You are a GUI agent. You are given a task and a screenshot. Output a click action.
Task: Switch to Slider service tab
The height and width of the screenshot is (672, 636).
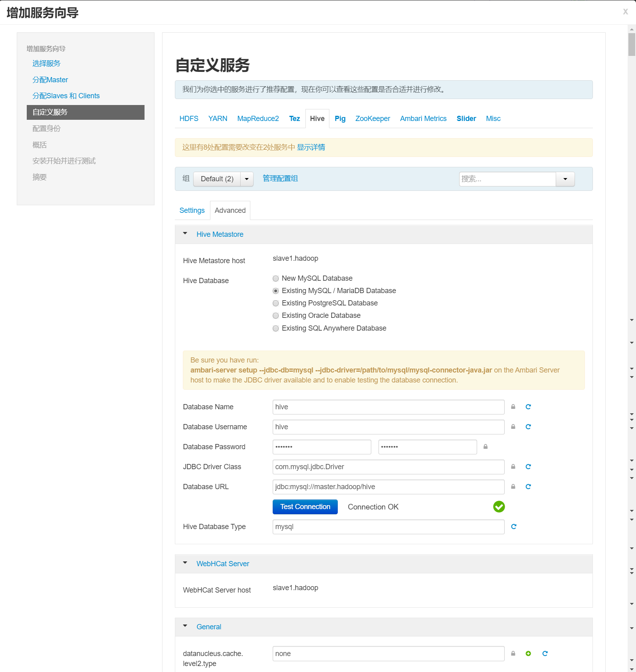click(466, 119)
